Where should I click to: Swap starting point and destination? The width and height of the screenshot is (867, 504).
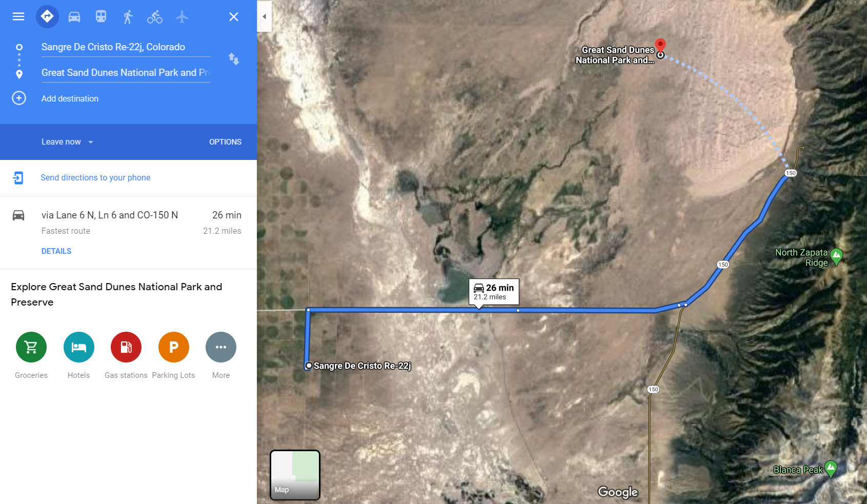click(x=234, y=59)
